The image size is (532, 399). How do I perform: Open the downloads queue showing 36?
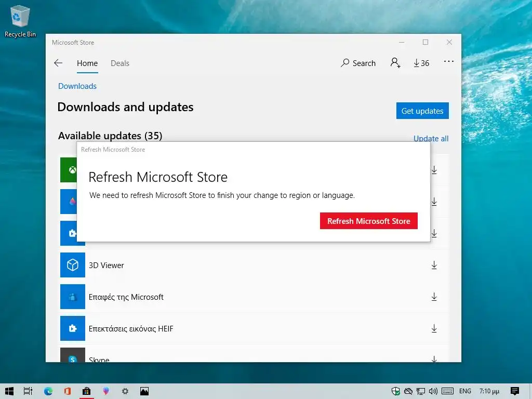tap(421, 63)
